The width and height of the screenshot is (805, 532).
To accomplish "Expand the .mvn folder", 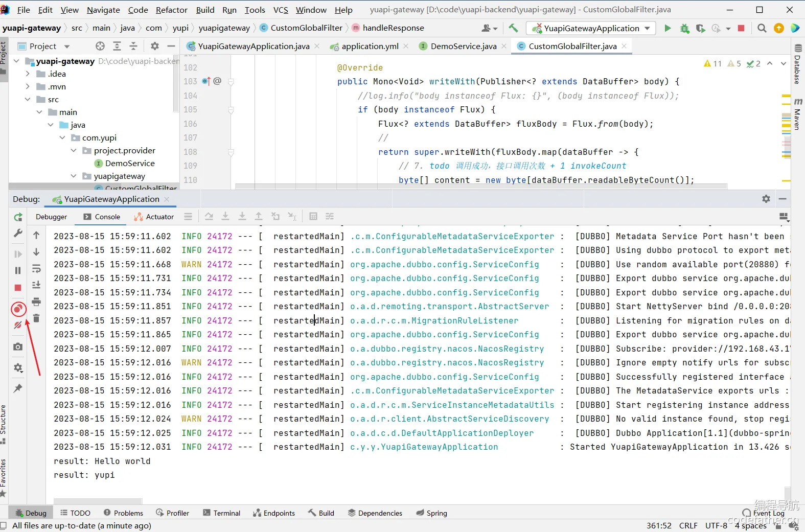I will pyautogui.click(x=28, y=86).
